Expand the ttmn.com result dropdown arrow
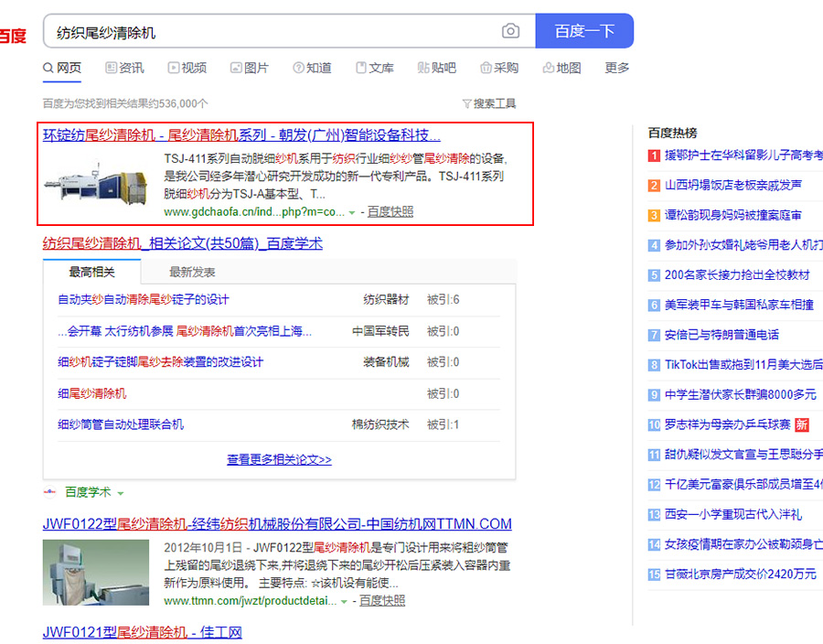The height and width of the screenshot is (644, 823). click(344, 602)
